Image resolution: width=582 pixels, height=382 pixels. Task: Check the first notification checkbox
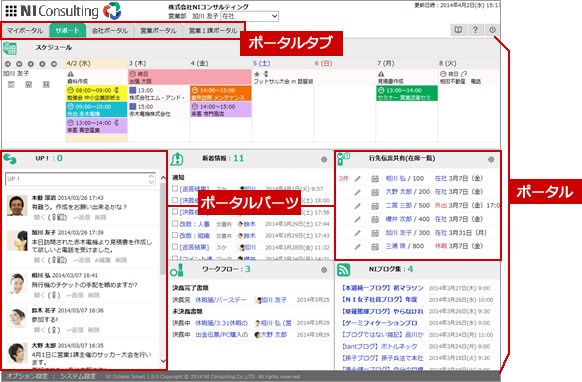click(x=175, y=188)
